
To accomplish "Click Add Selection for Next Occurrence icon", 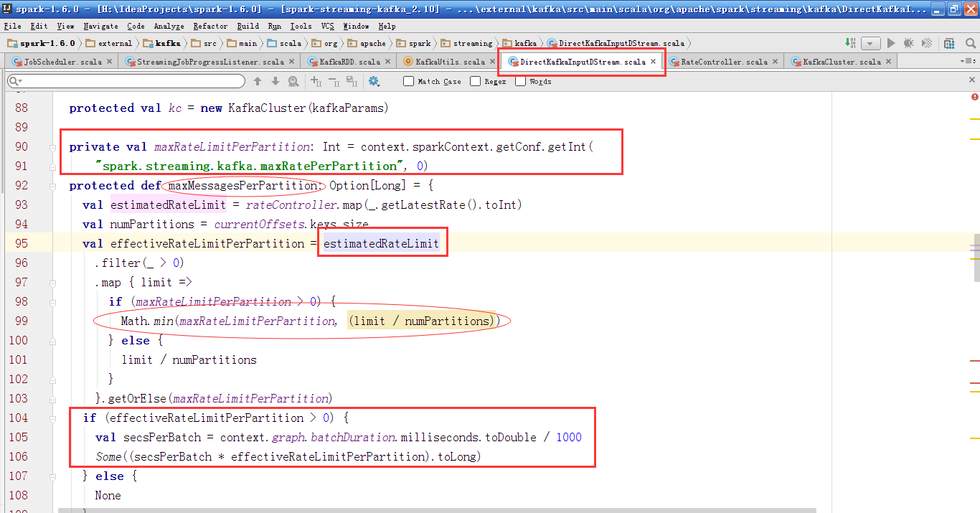I will 316,82.
